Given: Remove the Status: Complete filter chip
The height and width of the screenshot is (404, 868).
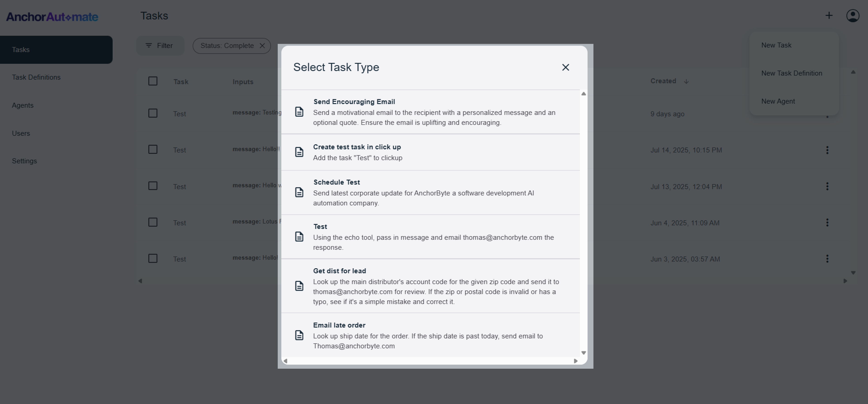Looking at the screenshot, I should [262, 46].
